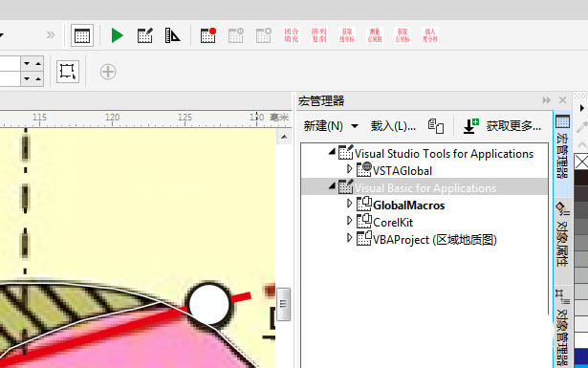Open the color palette flyout arrow
588x368 pixels.
[x=581, y=108]
